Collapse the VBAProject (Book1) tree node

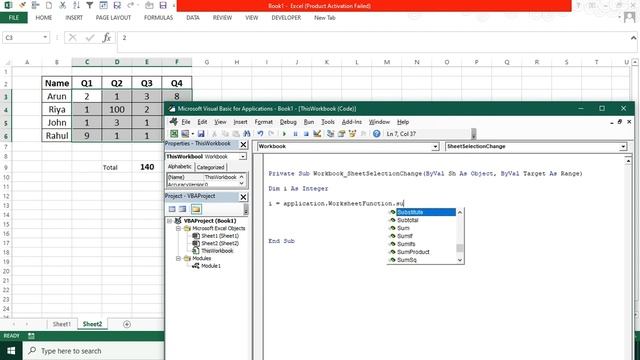pos(169,221)
